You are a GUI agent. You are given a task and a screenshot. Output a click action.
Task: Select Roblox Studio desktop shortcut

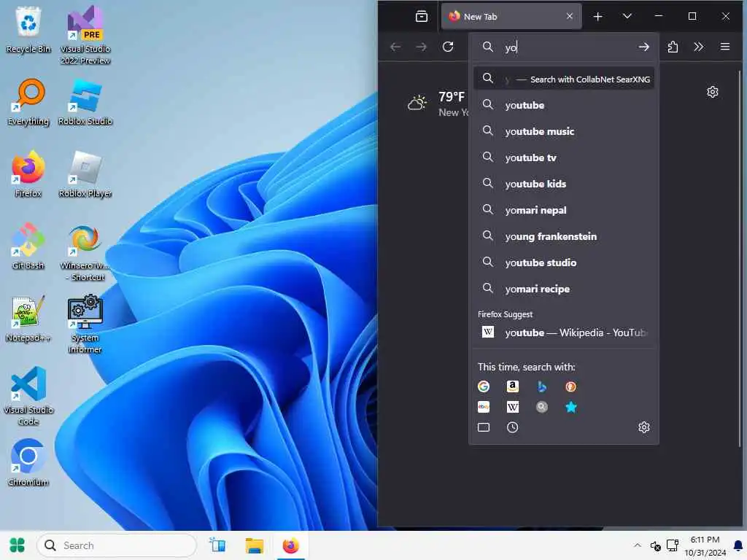tap(85, 102)
